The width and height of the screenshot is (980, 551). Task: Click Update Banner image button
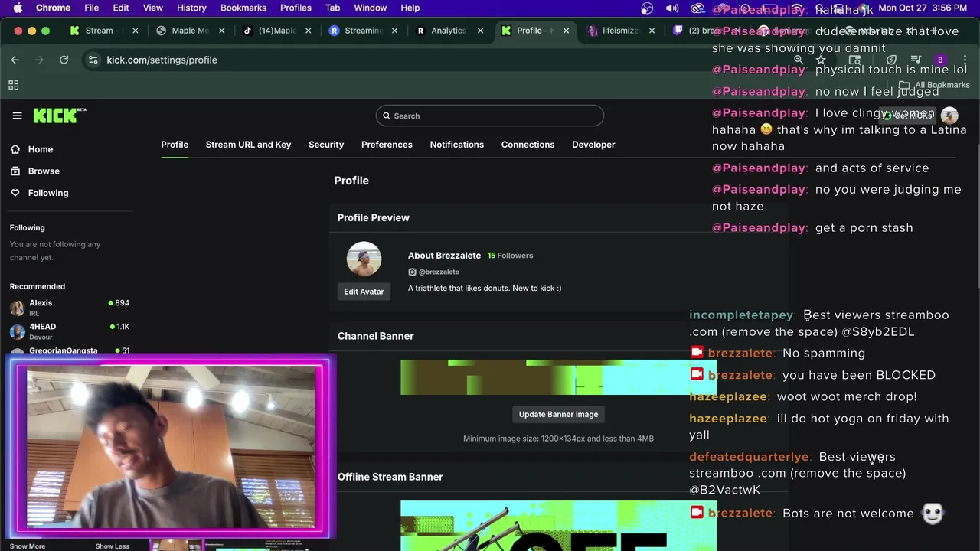[558, 414]
